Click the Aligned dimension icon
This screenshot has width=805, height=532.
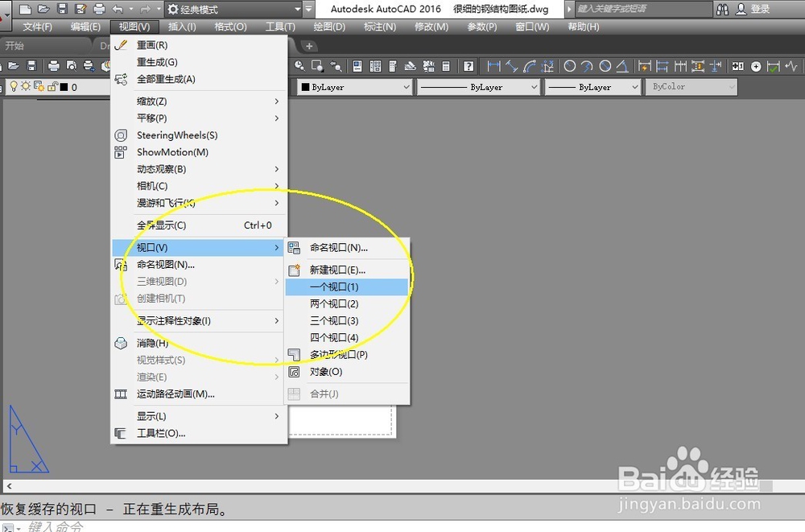coord(511,66)
